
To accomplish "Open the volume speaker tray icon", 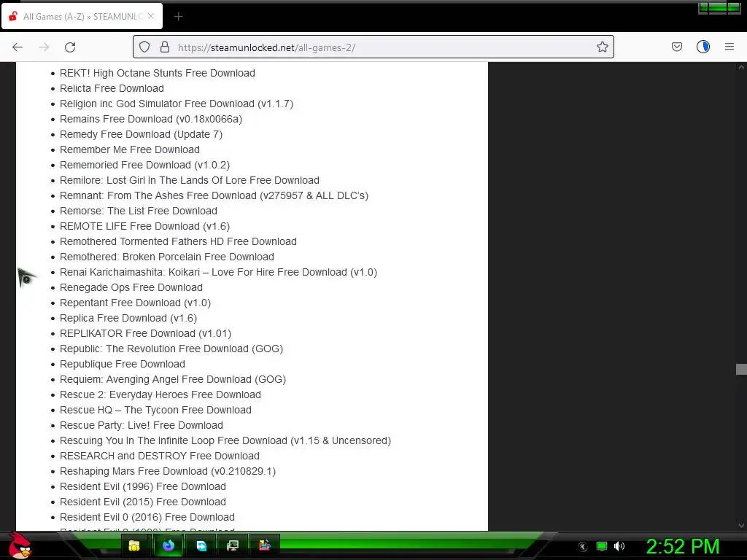I will pyautogui.click(x=619, y=546).
